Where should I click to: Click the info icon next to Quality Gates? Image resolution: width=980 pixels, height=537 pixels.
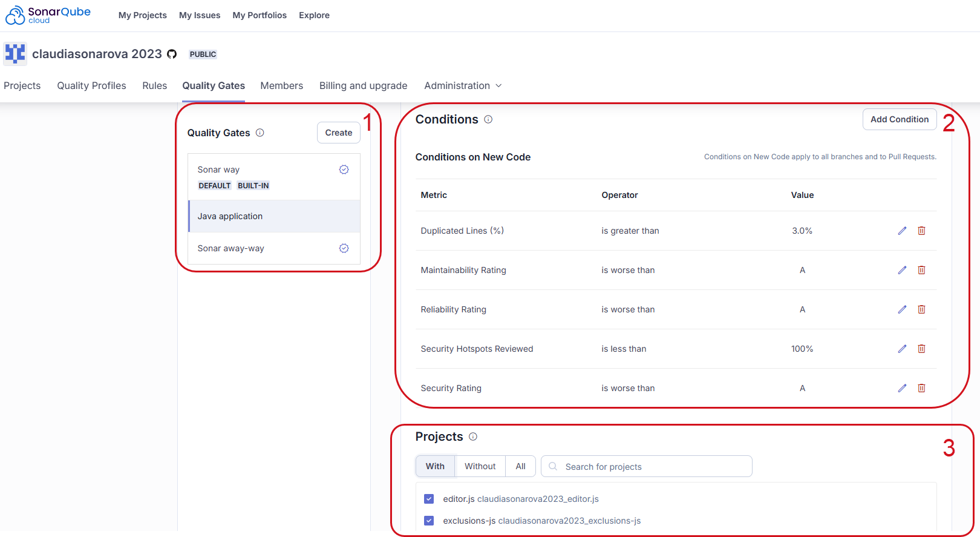click(260, 133)
